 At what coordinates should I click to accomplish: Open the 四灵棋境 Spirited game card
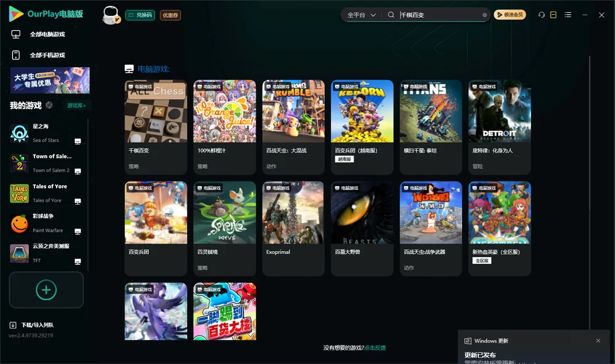(224, 229)
